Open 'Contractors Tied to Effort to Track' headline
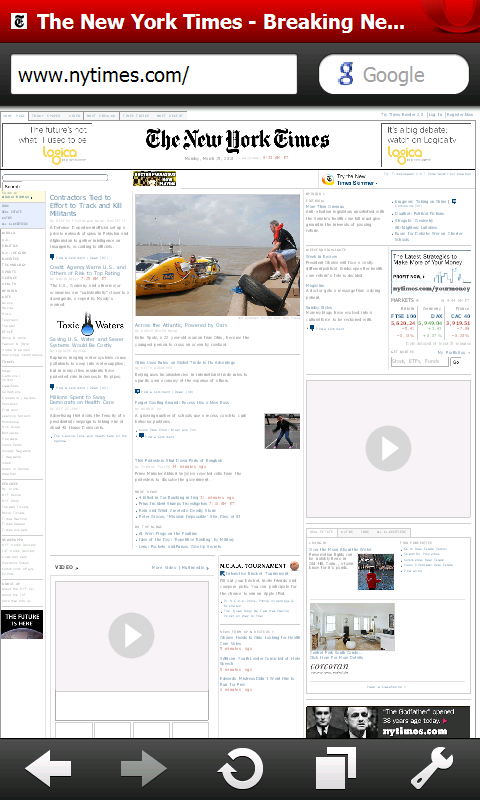The width and height of the screenshot is (480, 800). pos(86,205)
